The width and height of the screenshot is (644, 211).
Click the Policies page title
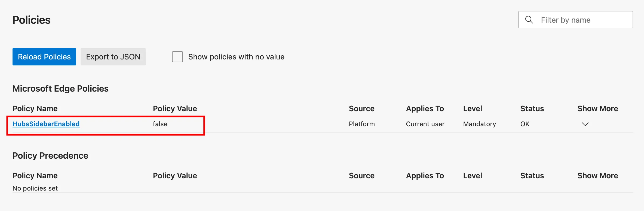tap(32, 20)
